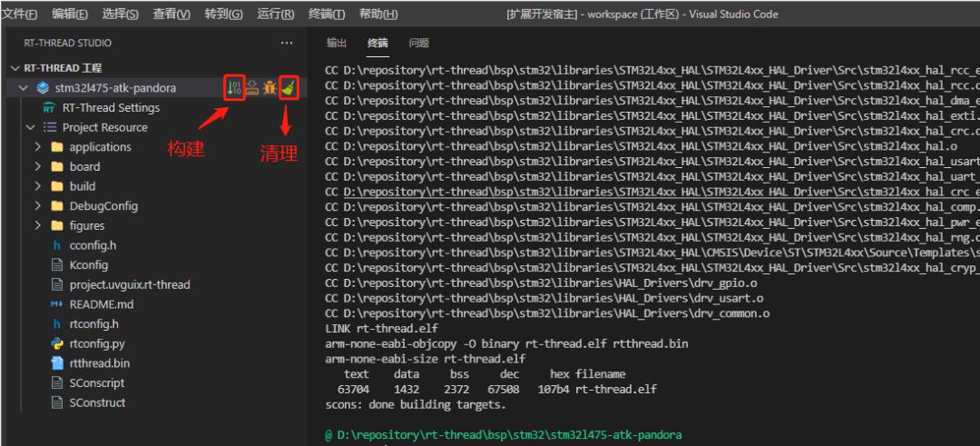Click the board folder icon

tap(57, 166)
